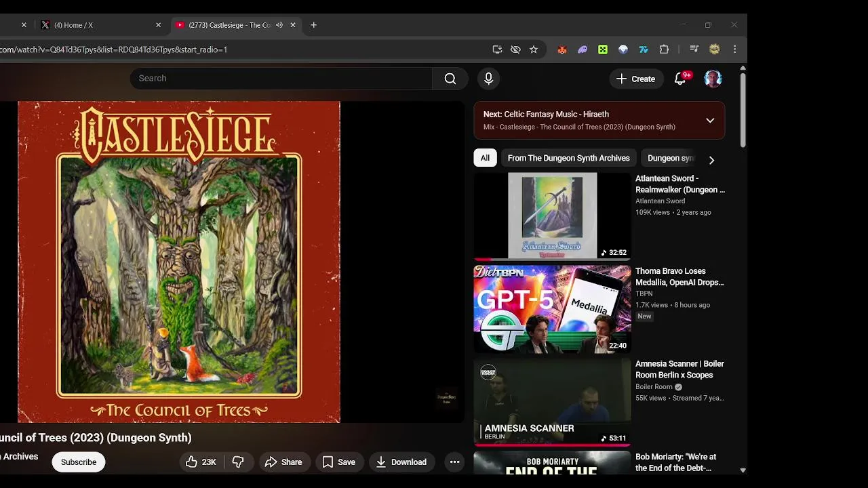
Task: Click the install app icon in address bar
Action: [x=497, y=49]
